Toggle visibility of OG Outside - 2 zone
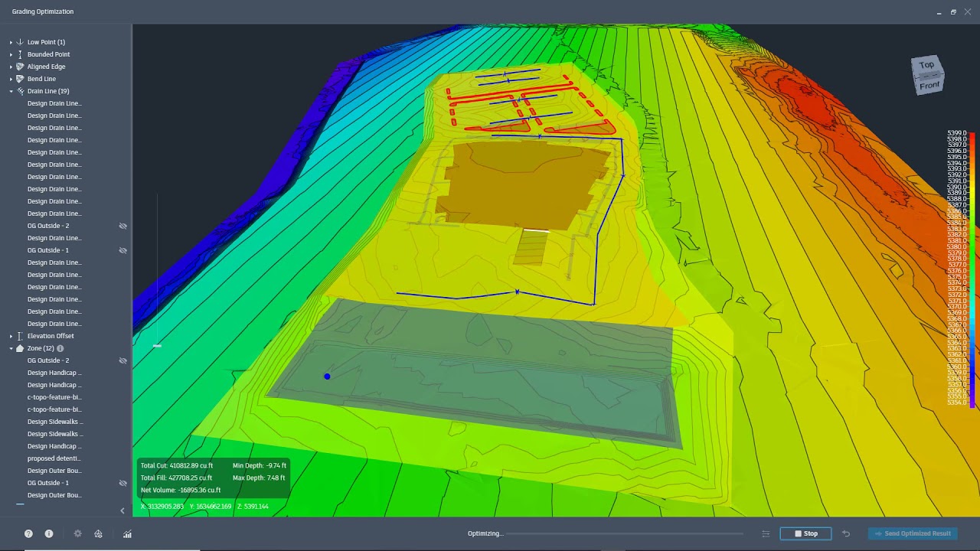Viewport: 980px width, 551px height. click(x=122, y=360)
